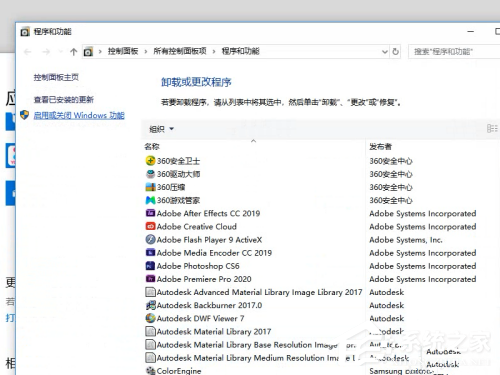Screen dimensions: 500x375
Task: Select Autodesk Advanced Material Library Image Library 2017
Action: click(x=259, y=292)
